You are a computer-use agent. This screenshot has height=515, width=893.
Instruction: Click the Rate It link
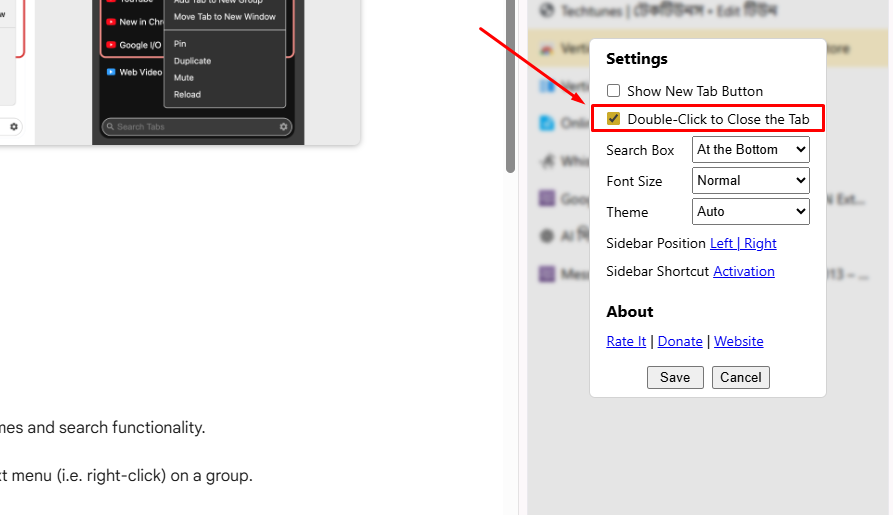coord(626,341)
